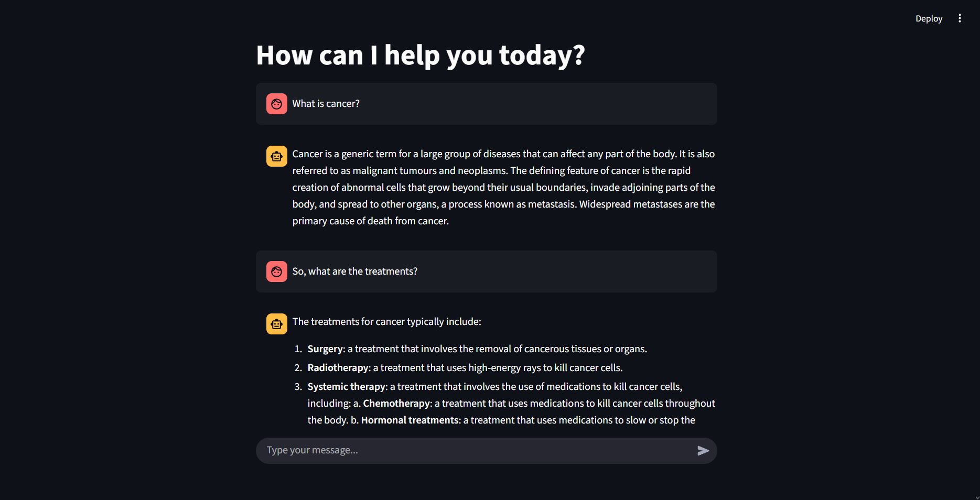Click the user avatar beside "What is cancer?"
The height and width of the screenshot is (500, 980).
pyautogui.click(x=276, y=104)
